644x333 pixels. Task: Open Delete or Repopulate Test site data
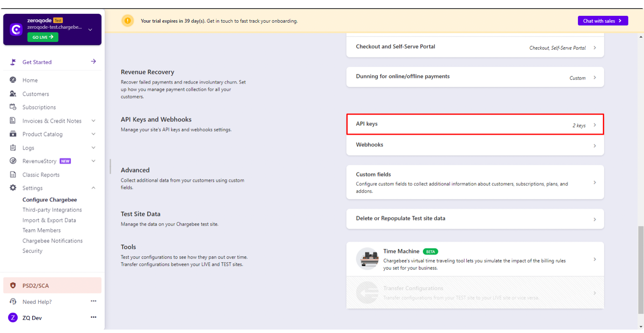tap(475, 219)
